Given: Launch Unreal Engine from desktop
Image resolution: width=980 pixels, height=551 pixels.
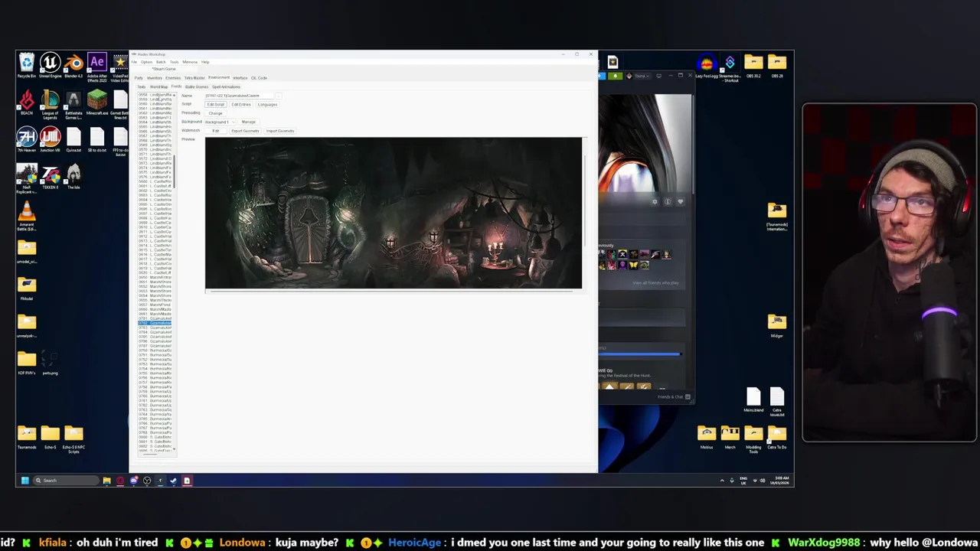Looking at the screenshot, I should pos(50,64).
